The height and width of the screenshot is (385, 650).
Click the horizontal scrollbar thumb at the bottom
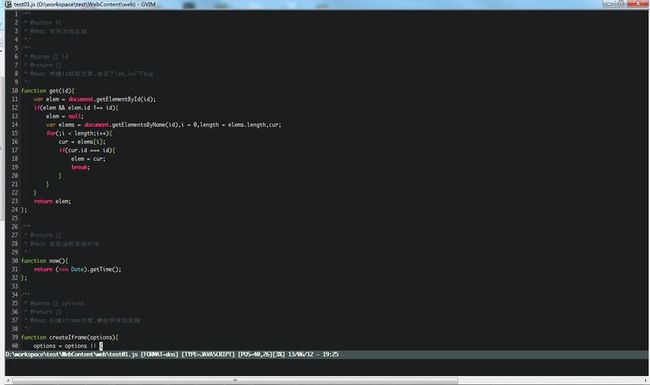pyautogui.click(x=235, y=380)
